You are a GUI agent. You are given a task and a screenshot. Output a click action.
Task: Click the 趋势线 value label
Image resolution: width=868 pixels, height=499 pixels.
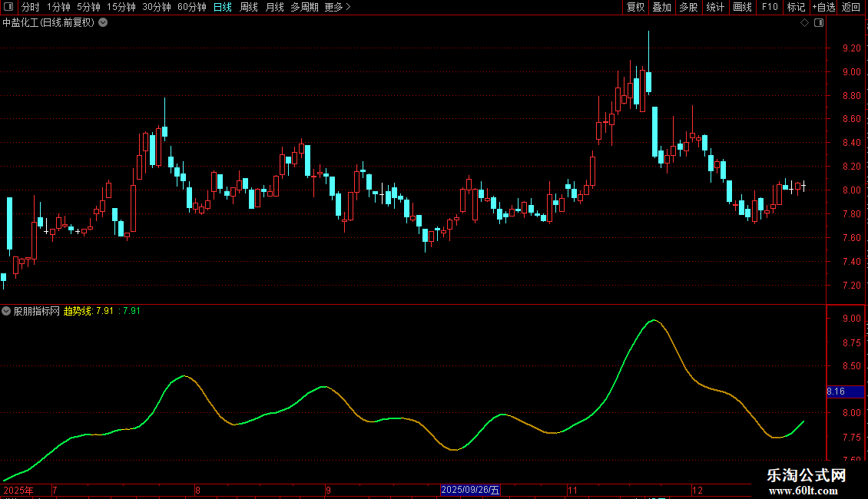pyautogui.click(x=89, y=311)
